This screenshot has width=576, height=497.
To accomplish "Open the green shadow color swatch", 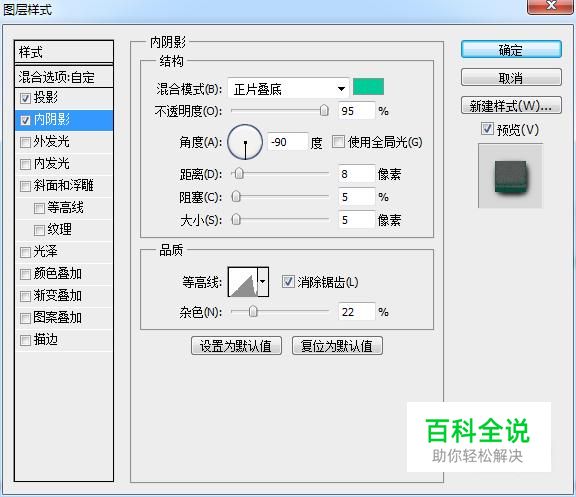I will [368, 87].
